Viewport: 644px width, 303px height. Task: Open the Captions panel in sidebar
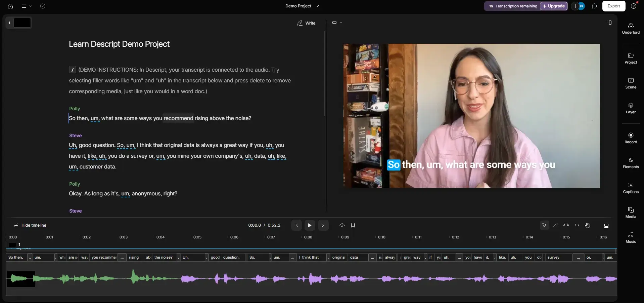coord(631,188)
